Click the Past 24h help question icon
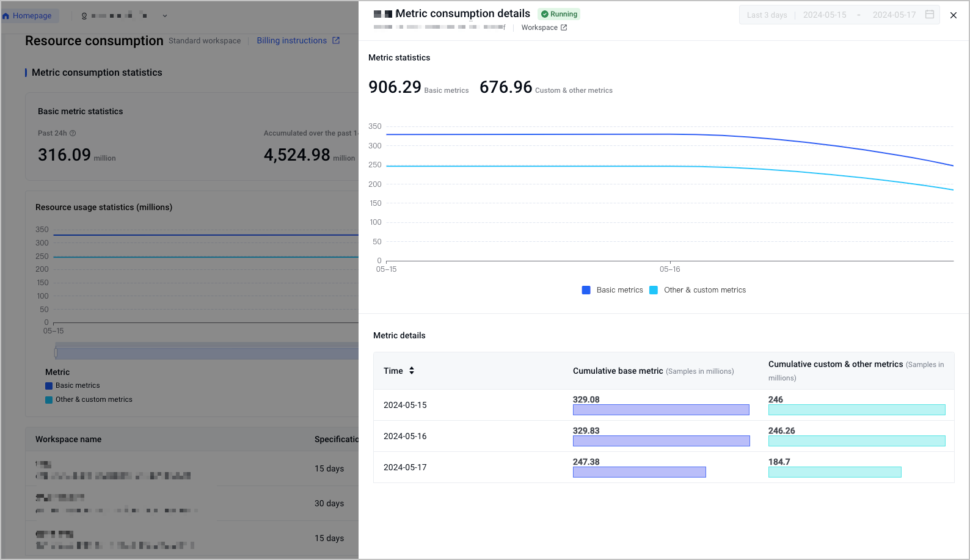 click(x=73, y=133)
